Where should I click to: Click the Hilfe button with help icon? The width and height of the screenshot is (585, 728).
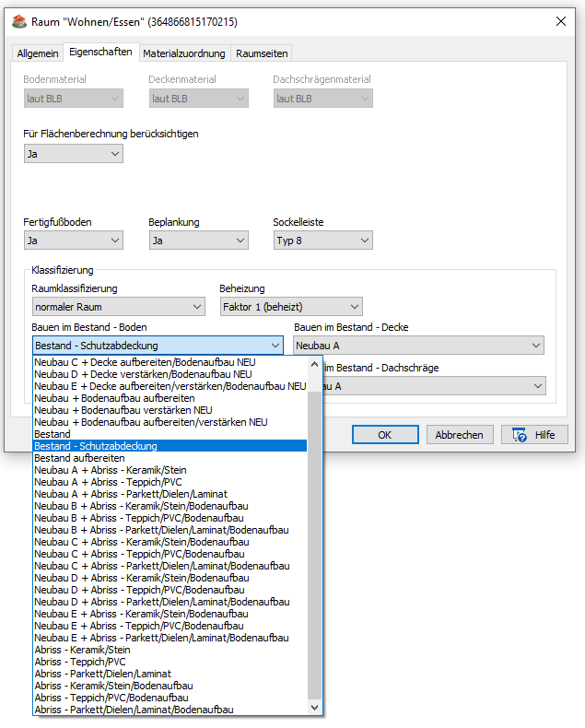point(533,435)
